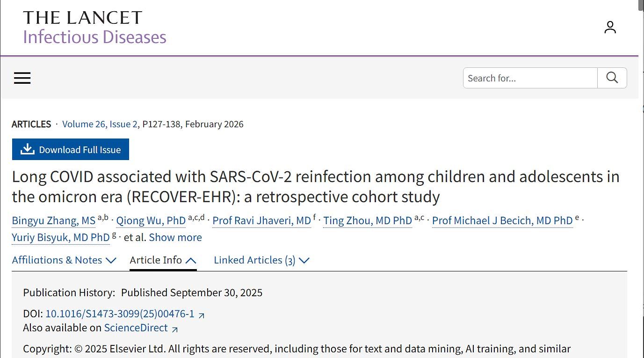Expand the Affiliations & Notes section
644x358 pixels.
click(x=64, y=260)
